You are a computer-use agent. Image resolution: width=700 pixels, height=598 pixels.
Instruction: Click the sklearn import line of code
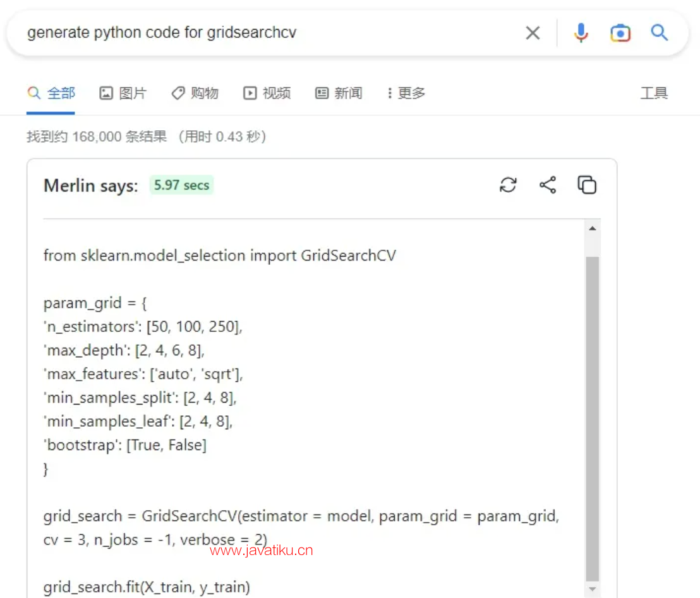[x=220, y=255]
